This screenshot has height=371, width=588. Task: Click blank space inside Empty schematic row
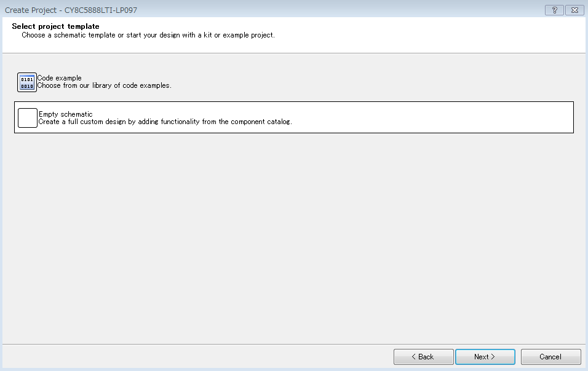tap(431, 117)
